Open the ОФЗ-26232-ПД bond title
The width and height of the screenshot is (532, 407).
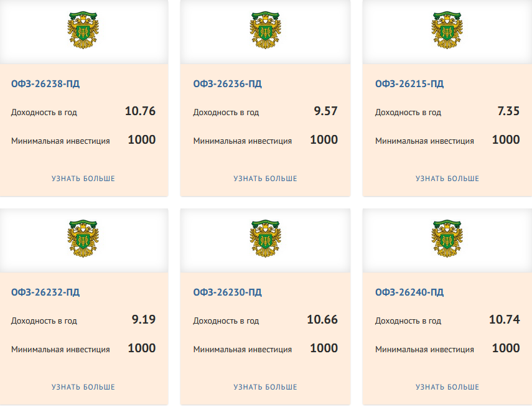pyautogui.click(x=45, y=292)
